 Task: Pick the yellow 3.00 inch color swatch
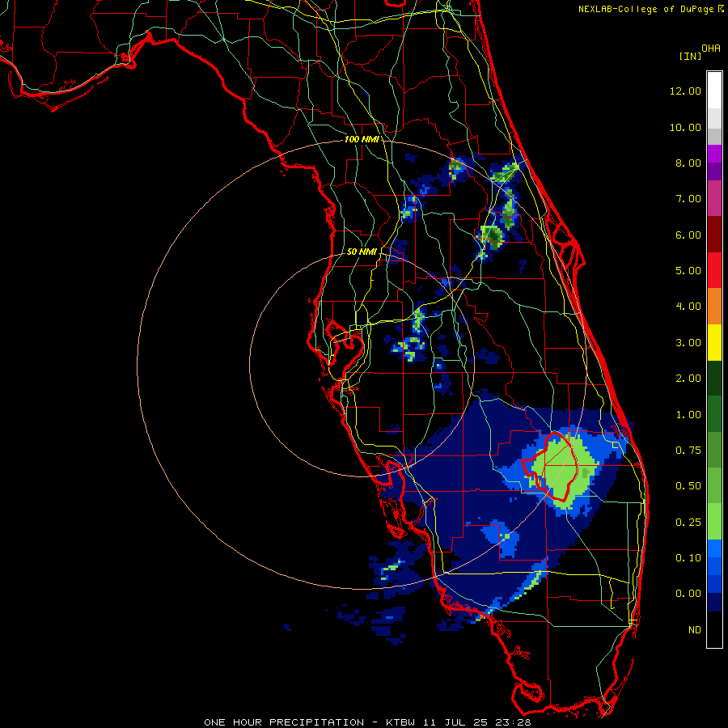click(714, 343)
